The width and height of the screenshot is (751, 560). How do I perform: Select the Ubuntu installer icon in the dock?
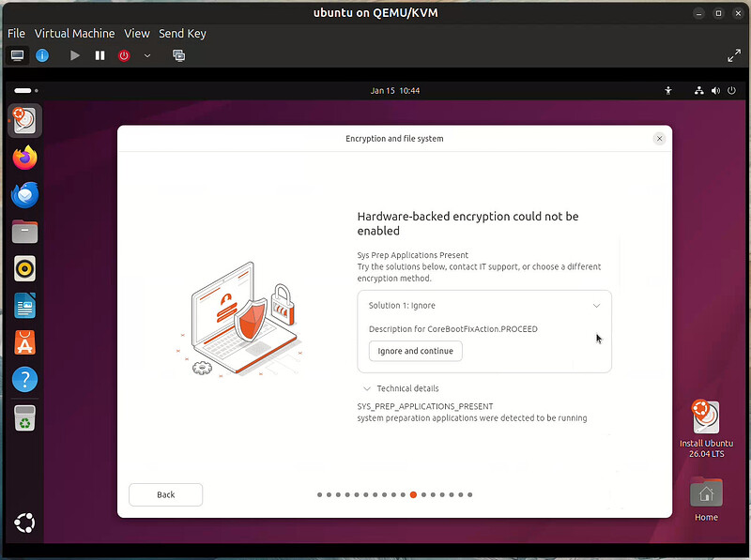(x=23, y=120)
